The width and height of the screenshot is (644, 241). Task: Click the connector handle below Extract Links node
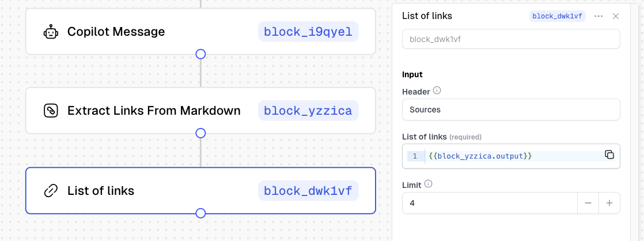tap(200, 133)
